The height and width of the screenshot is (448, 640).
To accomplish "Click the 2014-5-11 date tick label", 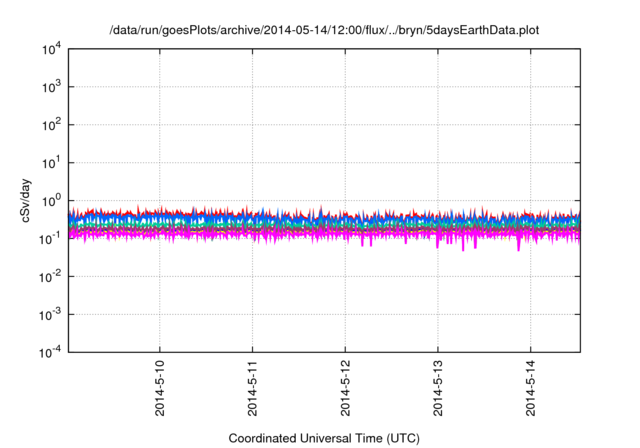I will pyautogui.click(x=252, y=388).
